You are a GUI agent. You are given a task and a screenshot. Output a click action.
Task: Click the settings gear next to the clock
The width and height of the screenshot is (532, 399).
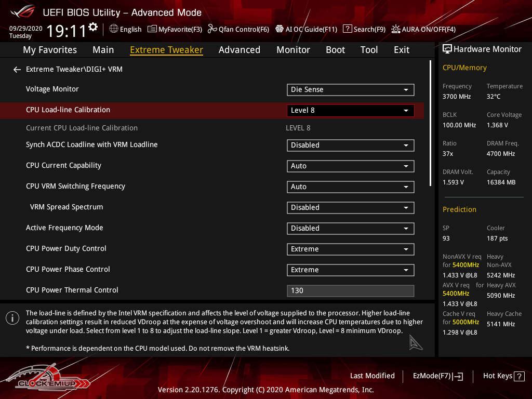(93, 27)
